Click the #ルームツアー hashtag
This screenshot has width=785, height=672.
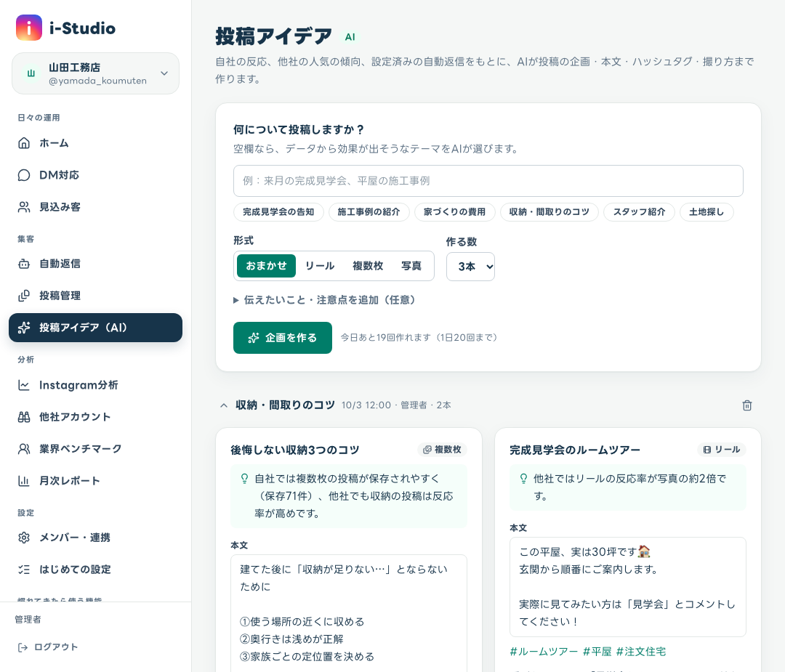pos(544,652)
